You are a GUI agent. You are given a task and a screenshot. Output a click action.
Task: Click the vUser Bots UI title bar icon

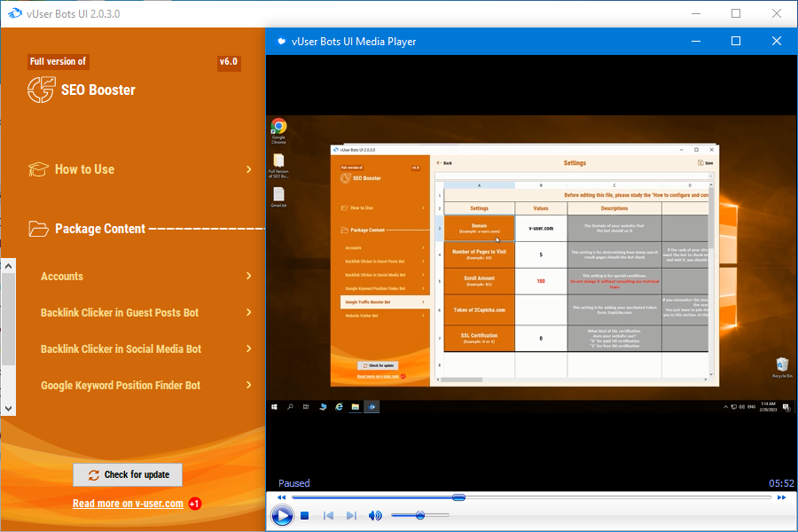[x=15, y=13]
